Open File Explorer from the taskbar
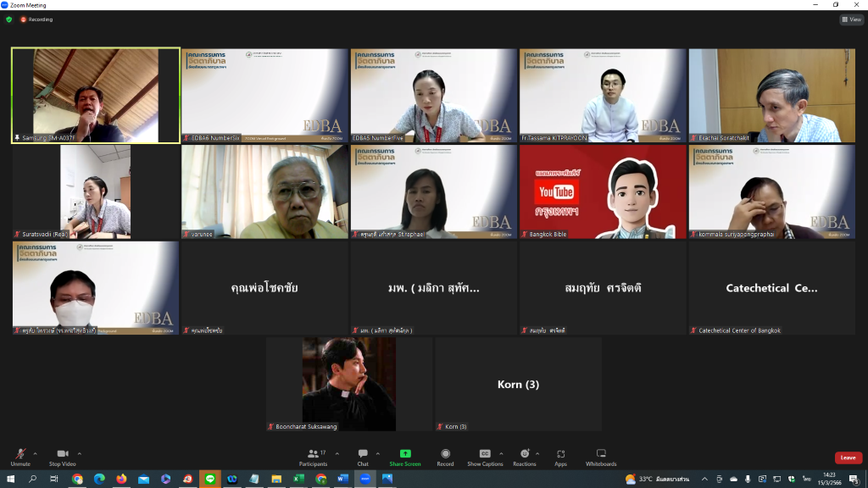This screenshot has width=868, height=488. coord(276,479)
